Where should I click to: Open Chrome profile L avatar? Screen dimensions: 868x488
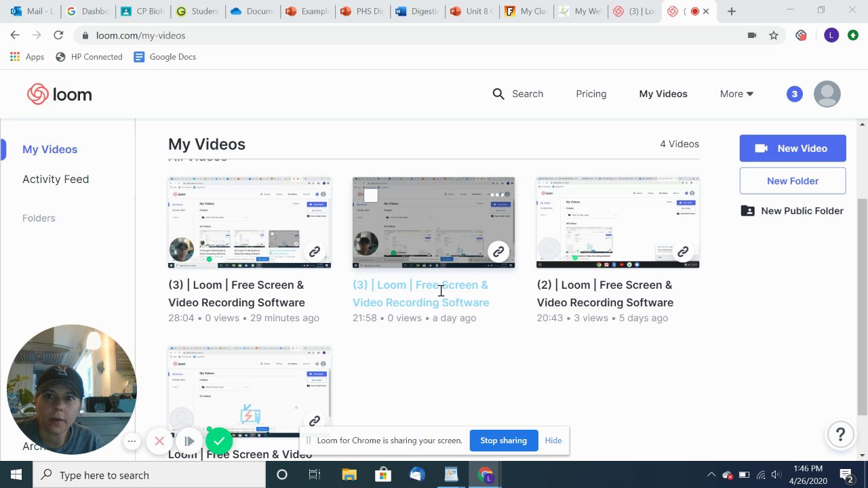tap(831, 35)
